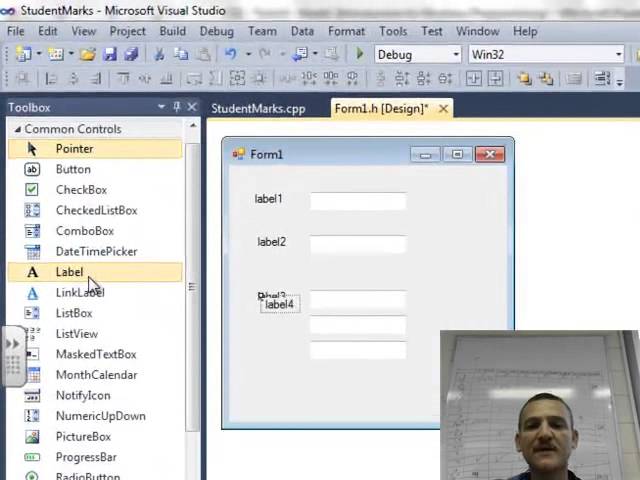The height and width of the screenshot is (480, 640).
Task: Switch to the StudentMarks.cpp tab
Action: click(258, 109)
